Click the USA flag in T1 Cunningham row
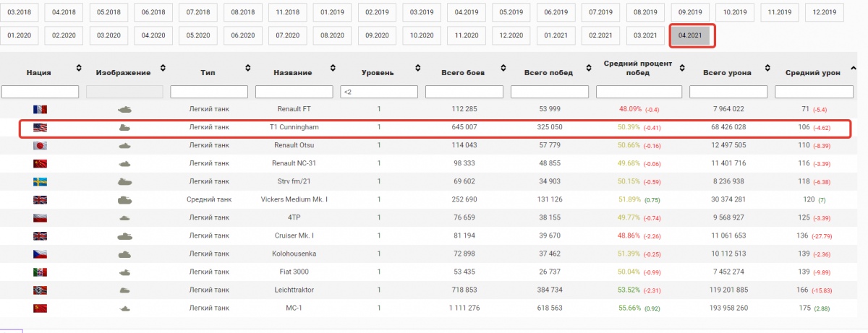The height and width of the screenshot is (333, 868). coord(39,128)
